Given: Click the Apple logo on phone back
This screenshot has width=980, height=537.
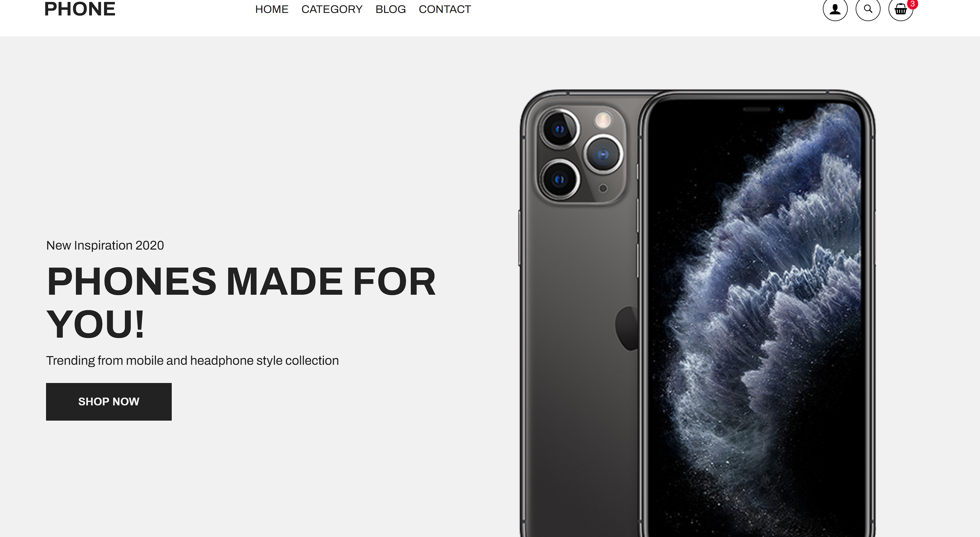Looking at the screenshot, I should [626, 328].
